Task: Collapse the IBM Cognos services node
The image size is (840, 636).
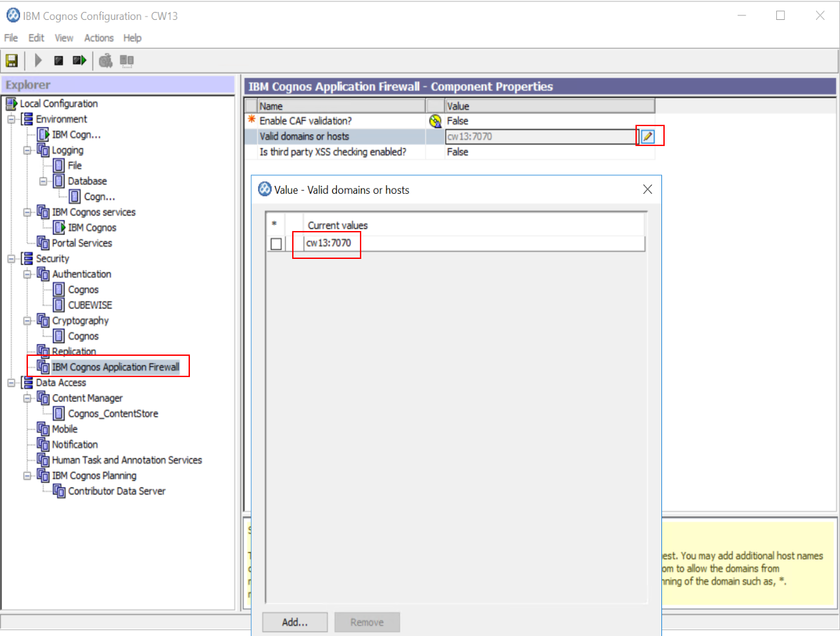Action: tap(27, 212)
